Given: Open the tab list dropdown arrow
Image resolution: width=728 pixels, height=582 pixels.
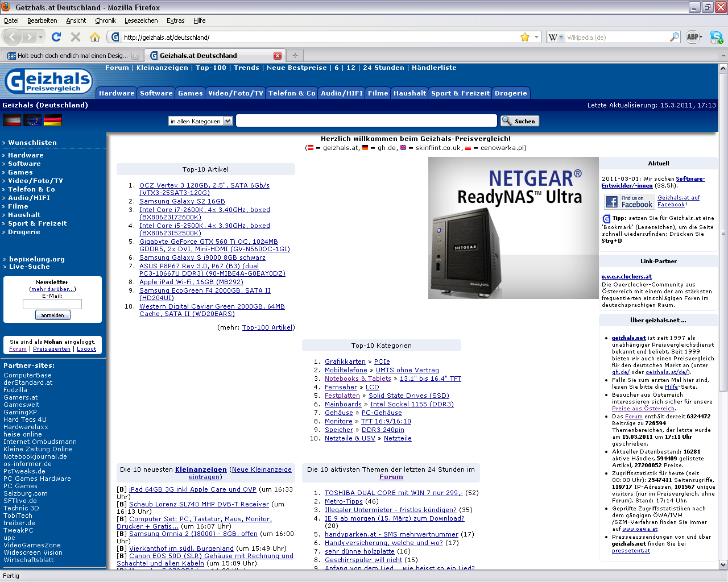Looking at the screenshot, I should click(723, 56).
